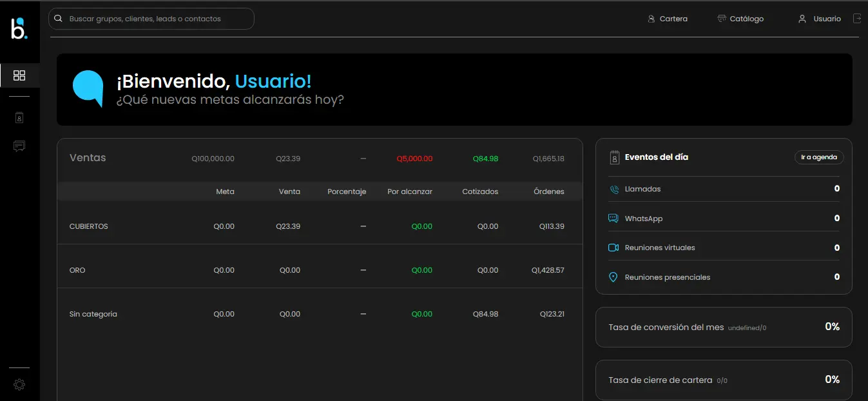This screenshot has width=868, height=401.
Task: Click total goal Q100,000.00
Action: point(213,159)
